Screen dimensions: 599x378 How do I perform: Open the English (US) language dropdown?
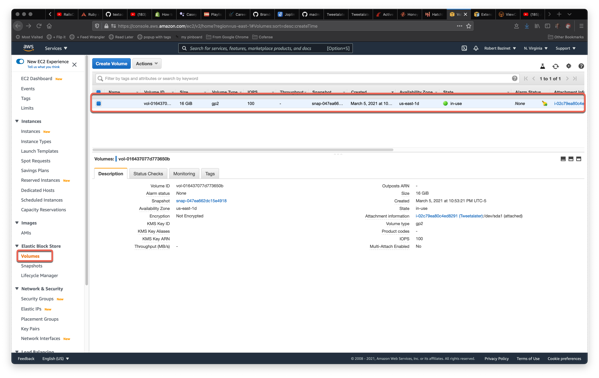click(x=55, y=359)
